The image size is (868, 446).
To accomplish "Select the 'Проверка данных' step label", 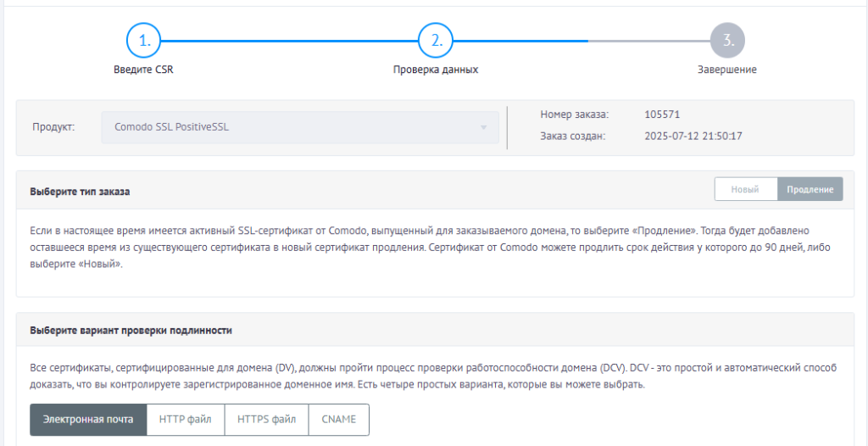I will point(436,70).
